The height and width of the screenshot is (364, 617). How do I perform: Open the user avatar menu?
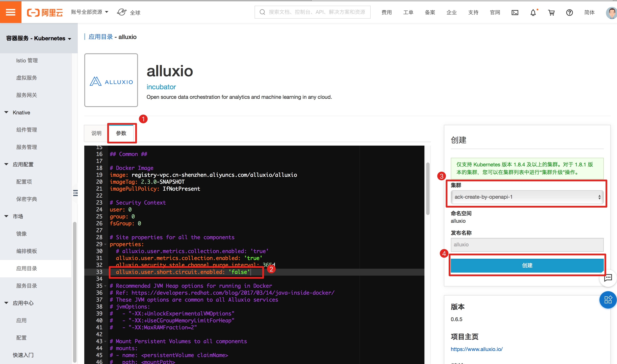611,13
